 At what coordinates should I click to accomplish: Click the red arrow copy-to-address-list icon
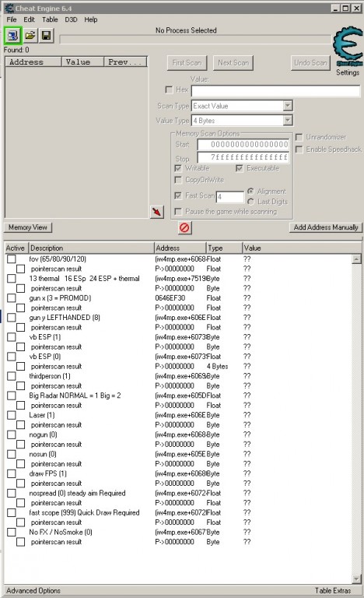pyautogui.click(x=157, y=212)
